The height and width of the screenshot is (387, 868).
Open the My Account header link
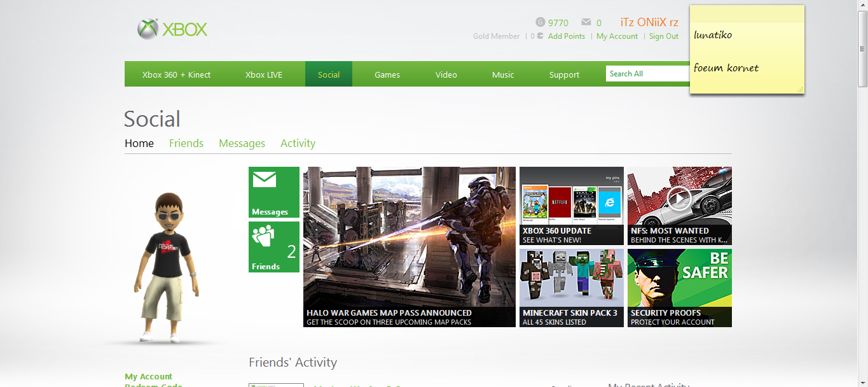tap(617, 36)
